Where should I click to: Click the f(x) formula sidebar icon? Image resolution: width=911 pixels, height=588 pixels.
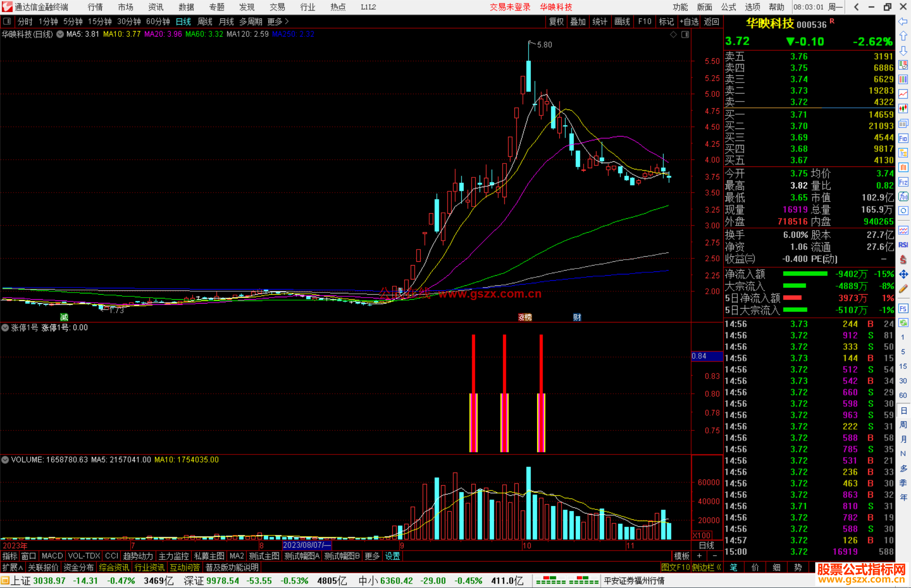[903, 196]
